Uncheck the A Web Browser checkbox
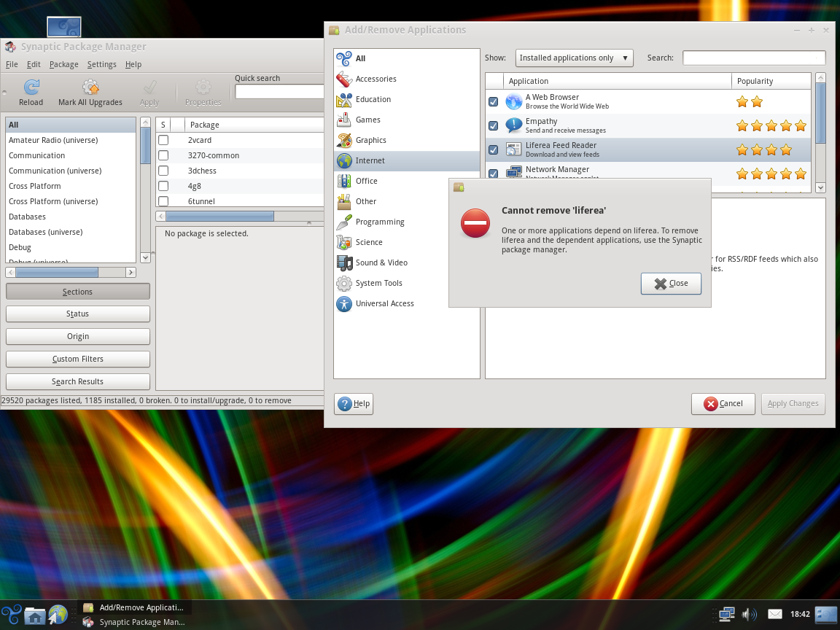 click(494, 101)
